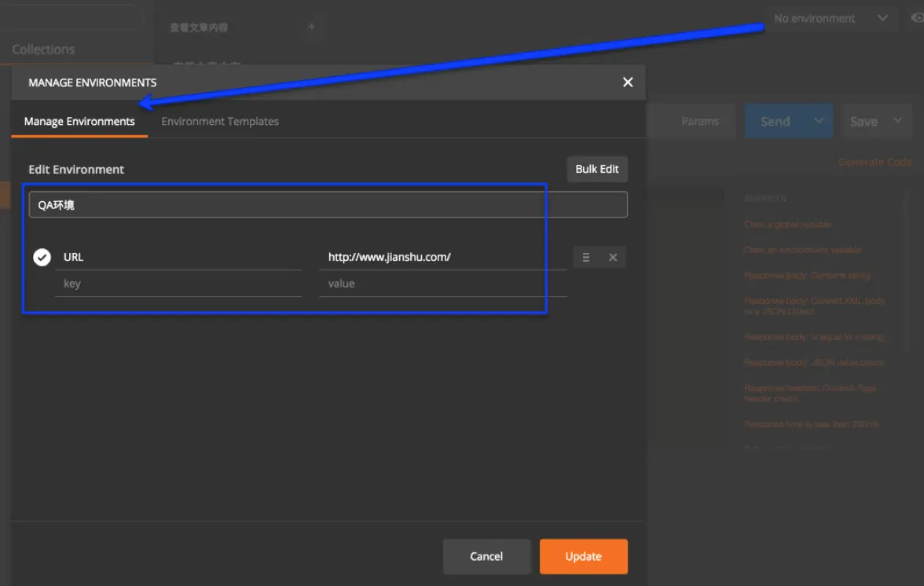
Task: Open the Environment Templates tab
Action: click(220, 121)
